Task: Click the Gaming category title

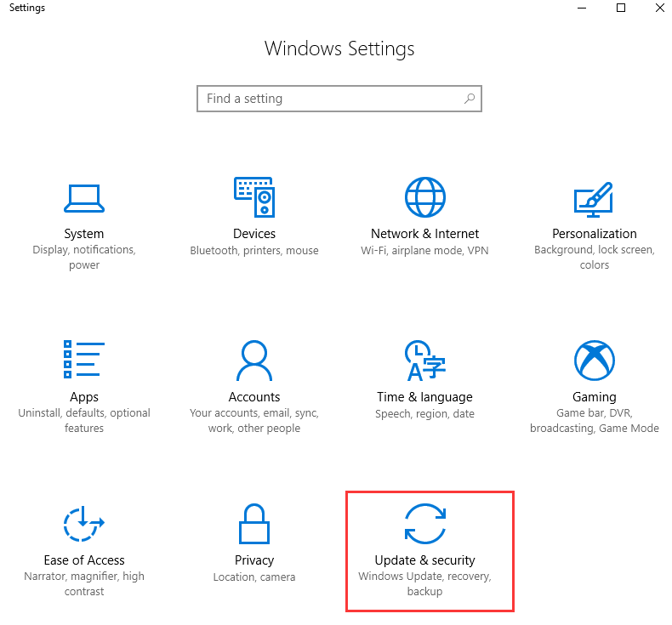Action: 594,397
